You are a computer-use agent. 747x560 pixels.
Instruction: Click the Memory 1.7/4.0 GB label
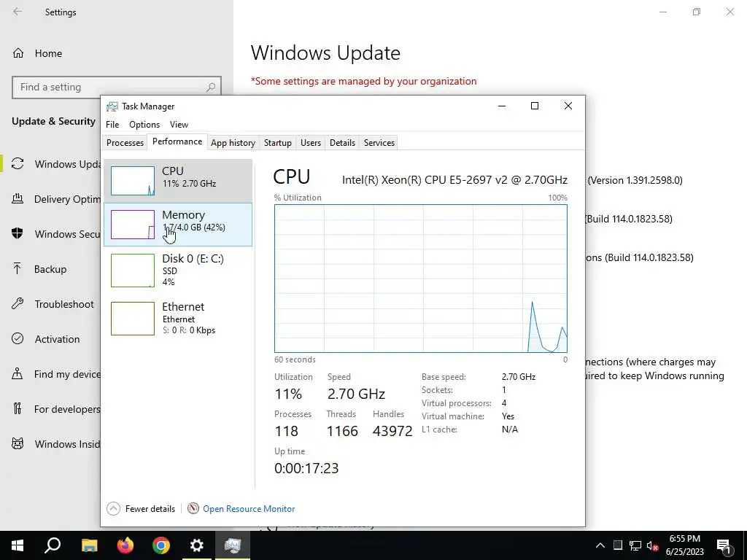pyautogui.click(x=193, y=227)
